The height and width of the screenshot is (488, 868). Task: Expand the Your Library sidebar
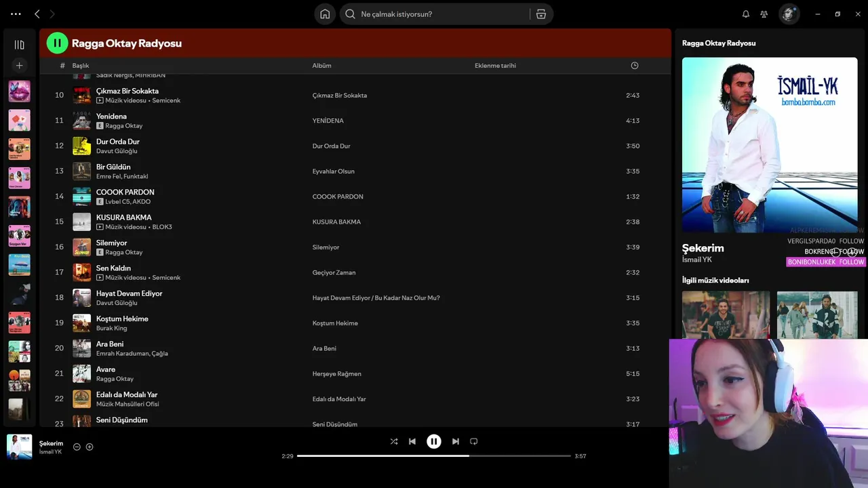[x=19, y=45]
